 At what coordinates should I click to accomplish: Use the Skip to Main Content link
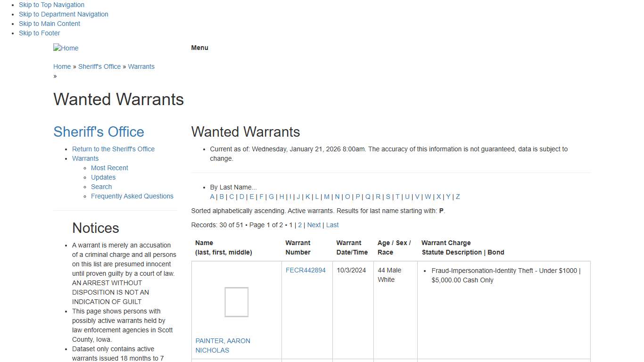coord(49,24)
